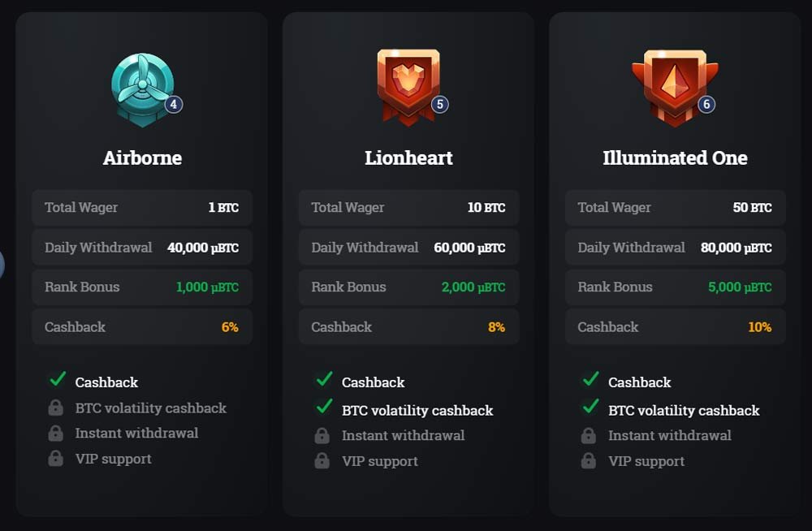Click Lionheart's Instant withdrawal lock icon
This screenshot has width=812, height=531.
tap(322, 435)
